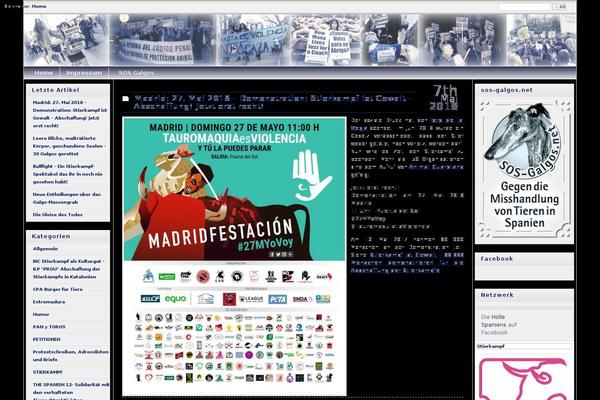Open article 'Die Gleise des Todes'

coord(57,214)
